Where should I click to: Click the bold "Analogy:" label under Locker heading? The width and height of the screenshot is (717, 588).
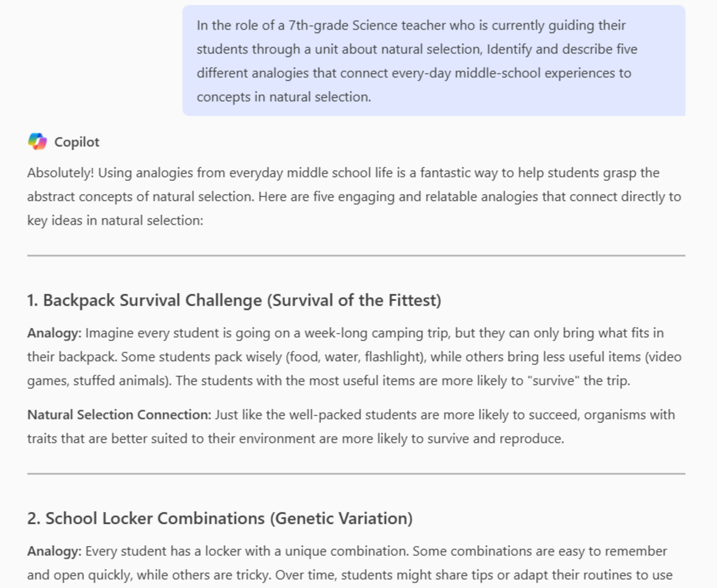54,551
